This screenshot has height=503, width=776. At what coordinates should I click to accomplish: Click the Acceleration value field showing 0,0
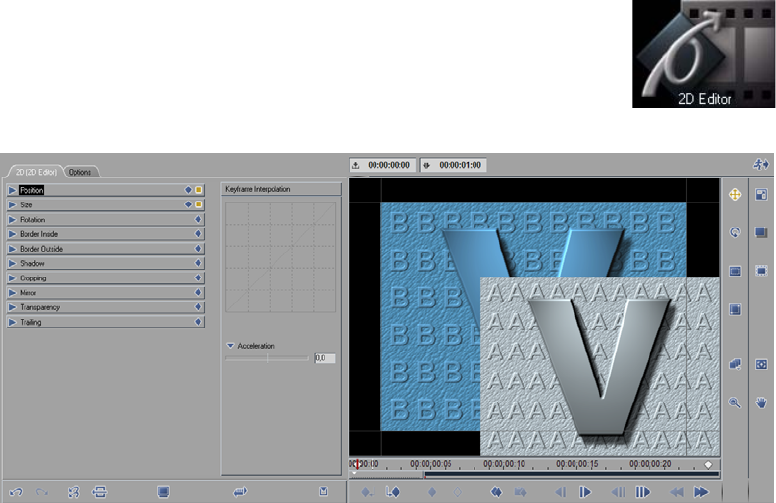325,357
